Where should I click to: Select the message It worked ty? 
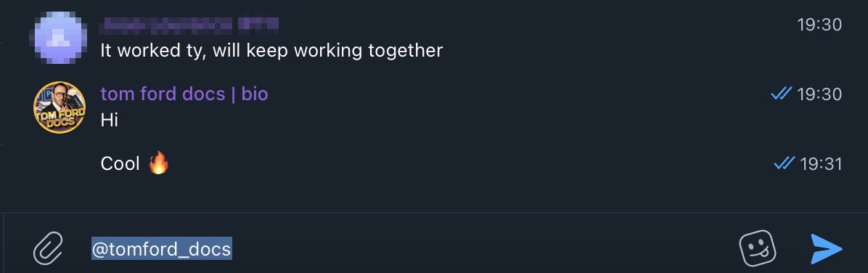pyautogui.click(x=271, y=50)
